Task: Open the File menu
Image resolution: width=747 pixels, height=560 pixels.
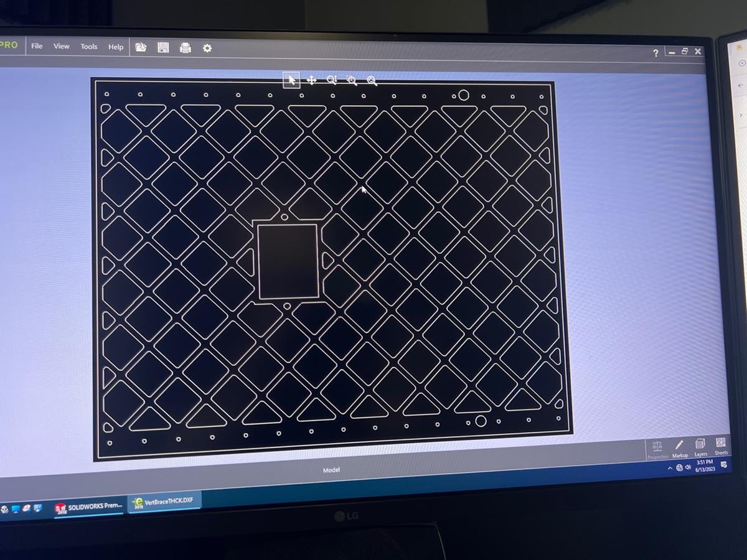Action: (37, 46)
